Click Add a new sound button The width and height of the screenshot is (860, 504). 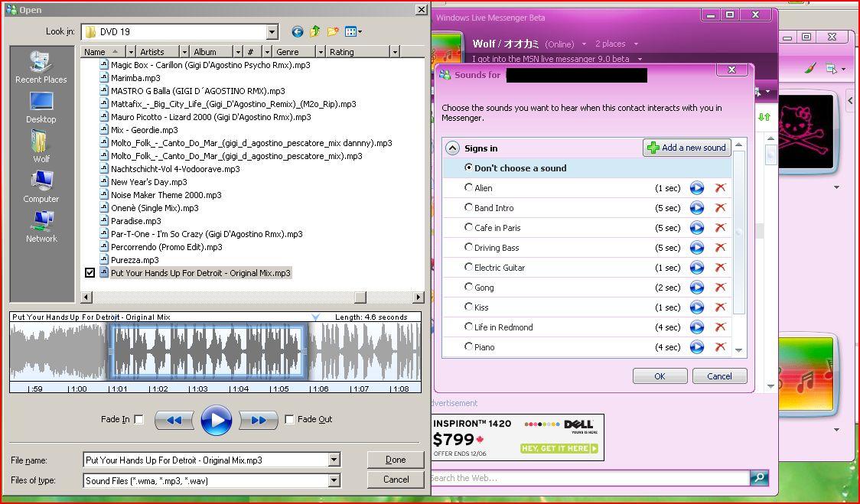tap(686, 148)
